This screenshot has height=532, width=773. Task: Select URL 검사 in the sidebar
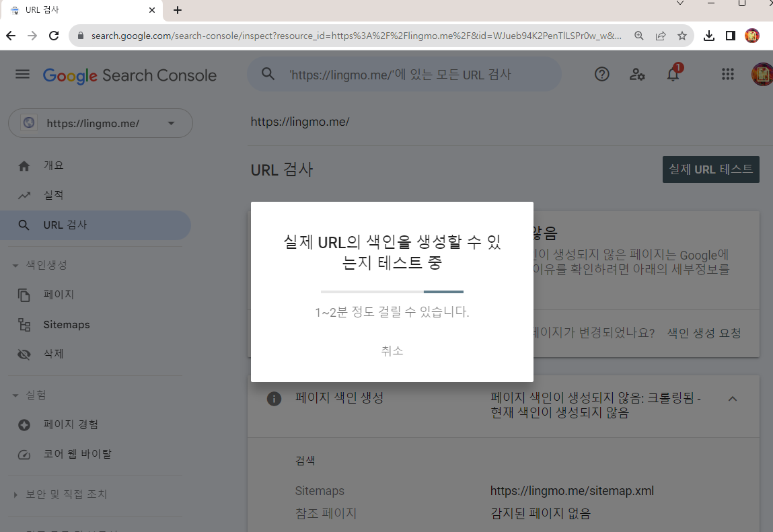[x=95, y=225]
